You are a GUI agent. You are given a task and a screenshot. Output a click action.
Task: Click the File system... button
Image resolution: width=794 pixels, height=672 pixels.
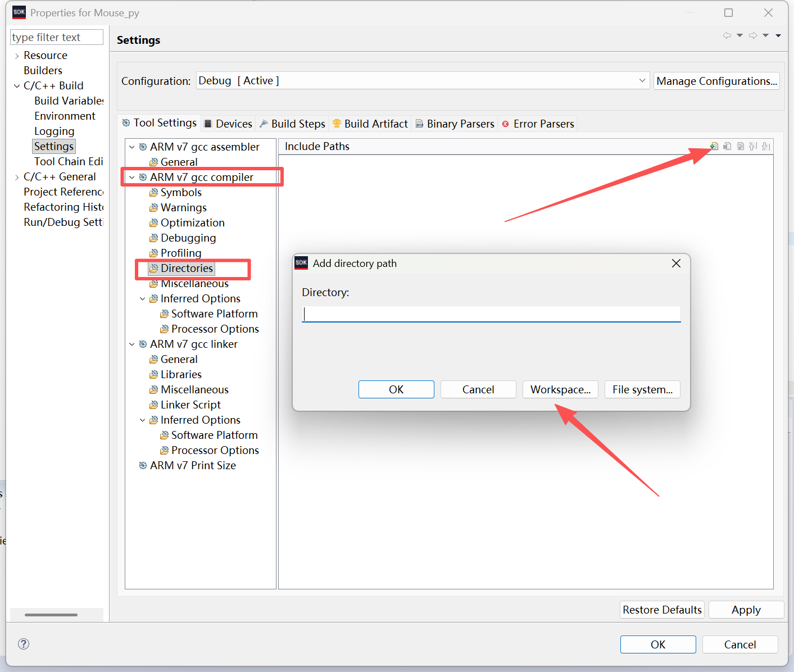click(642, 389)
